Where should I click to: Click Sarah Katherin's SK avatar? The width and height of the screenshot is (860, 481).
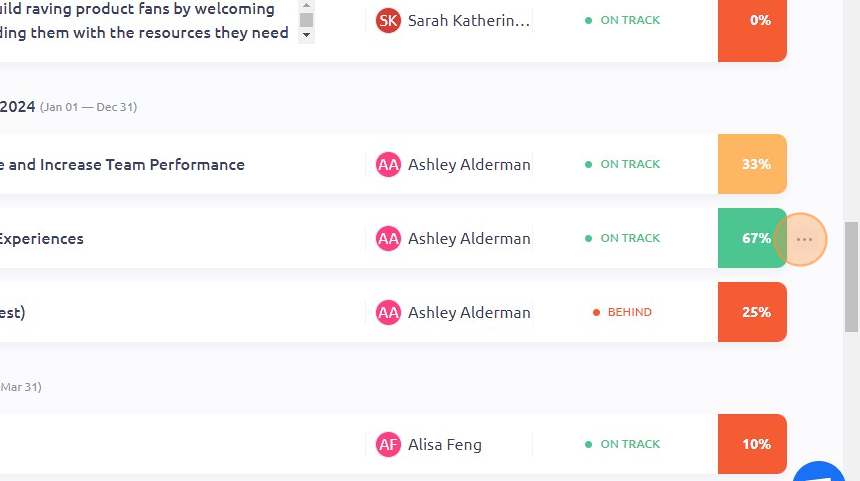(x=388, y=21)
